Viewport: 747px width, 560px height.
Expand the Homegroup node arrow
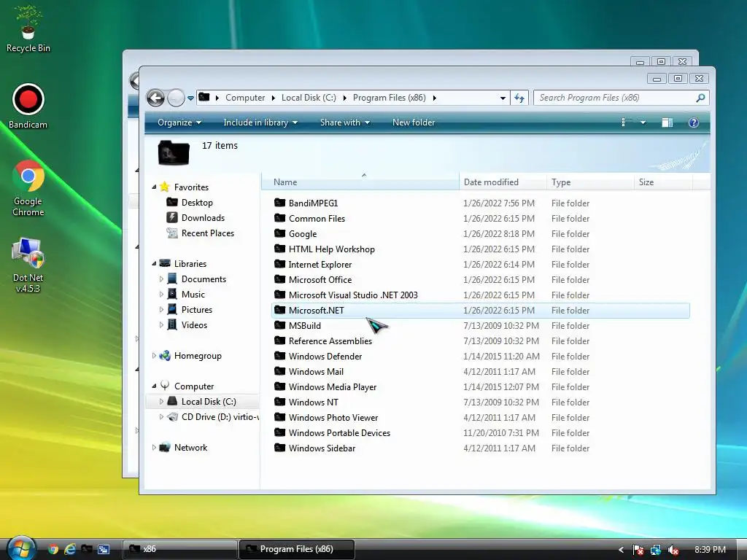pos(154,356)
